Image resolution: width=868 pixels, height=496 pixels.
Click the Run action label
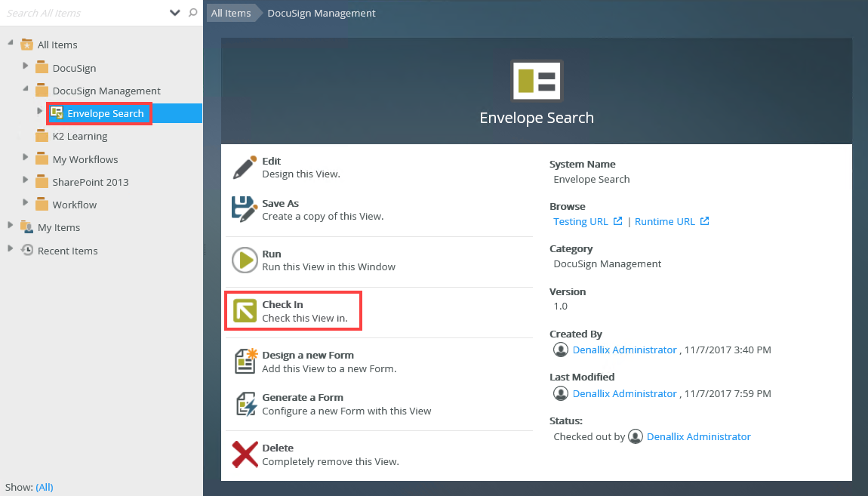271,254
